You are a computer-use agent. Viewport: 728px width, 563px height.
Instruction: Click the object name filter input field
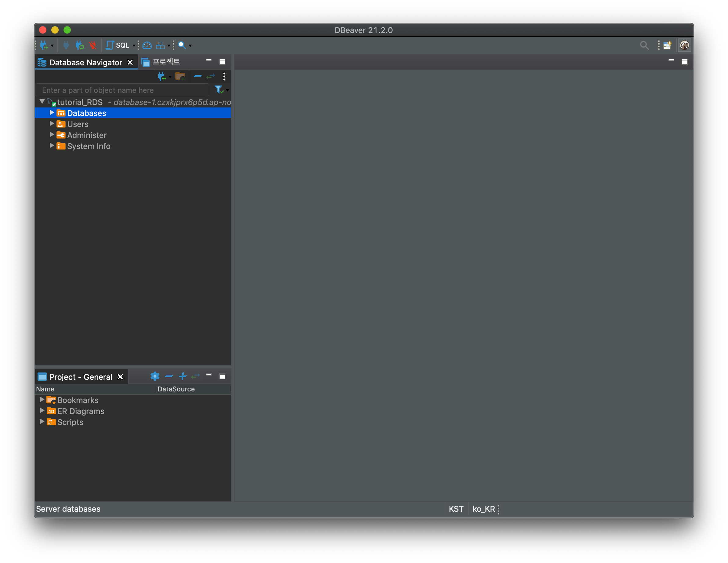(122, 90)
